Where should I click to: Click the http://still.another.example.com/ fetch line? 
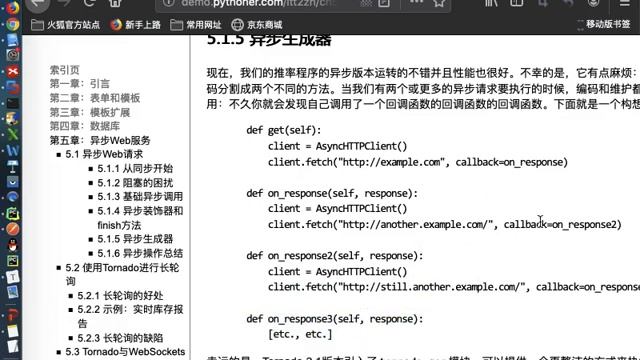(454, 287)
